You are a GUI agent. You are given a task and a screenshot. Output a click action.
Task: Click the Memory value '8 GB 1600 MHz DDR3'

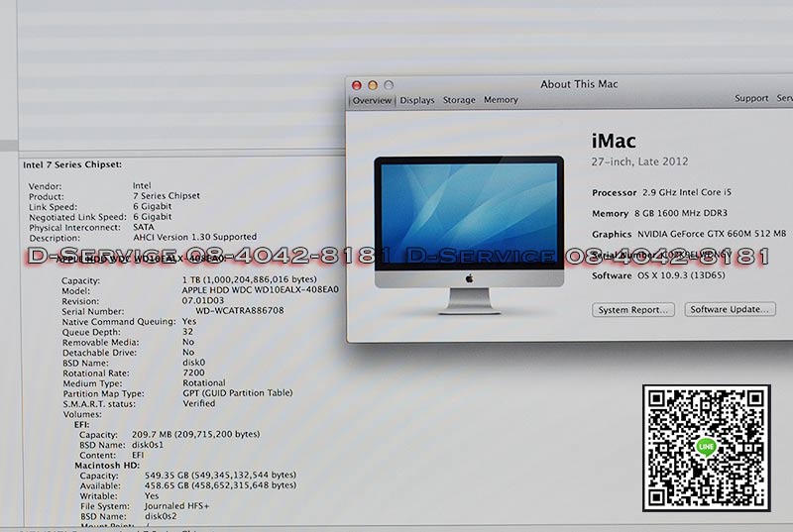pyautogui.click(x=681, y=213)
